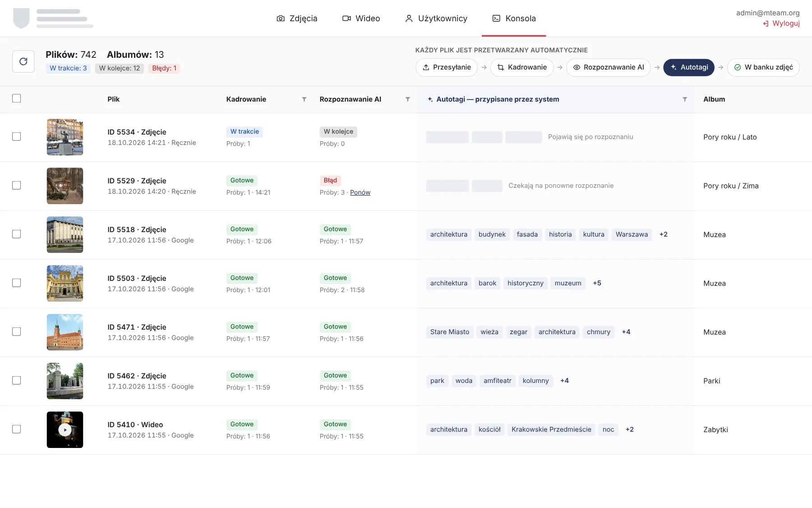Open the thumbnail of ID 5503
This screenshot has width=812, height=508.
pyautogui.click(x=65, y=283)
